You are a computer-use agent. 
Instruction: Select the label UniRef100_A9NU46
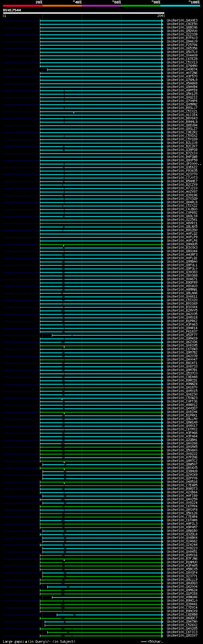[x=182, y=597]
